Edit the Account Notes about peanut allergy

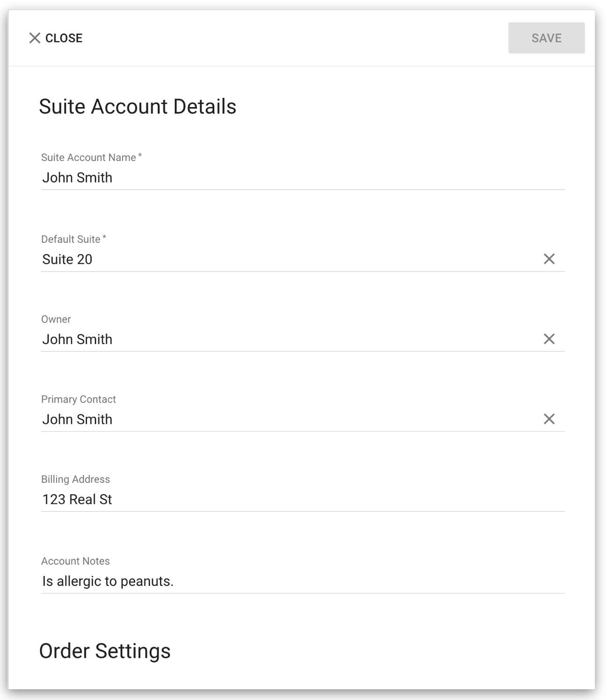(303, 581)
